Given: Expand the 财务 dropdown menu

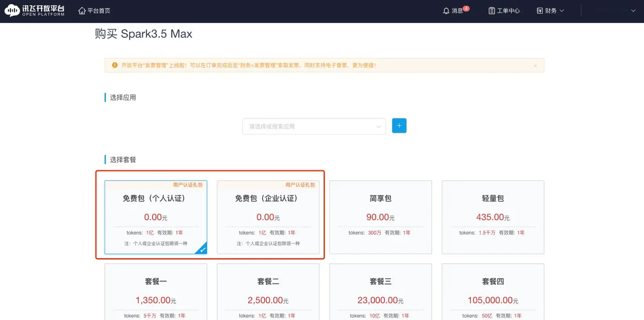Looking at the screenshot, I should [x=561, y=11].
